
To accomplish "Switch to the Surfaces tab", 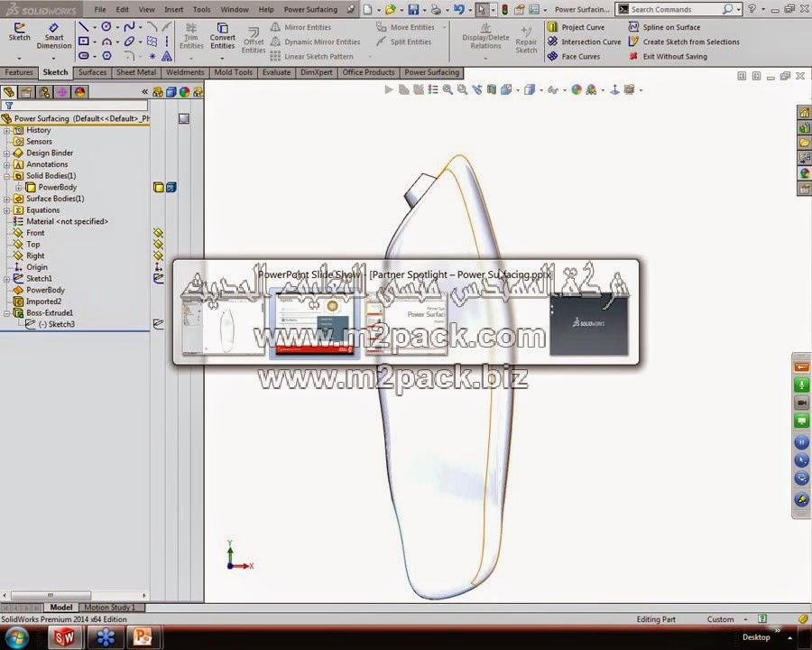I will (92, 72).
